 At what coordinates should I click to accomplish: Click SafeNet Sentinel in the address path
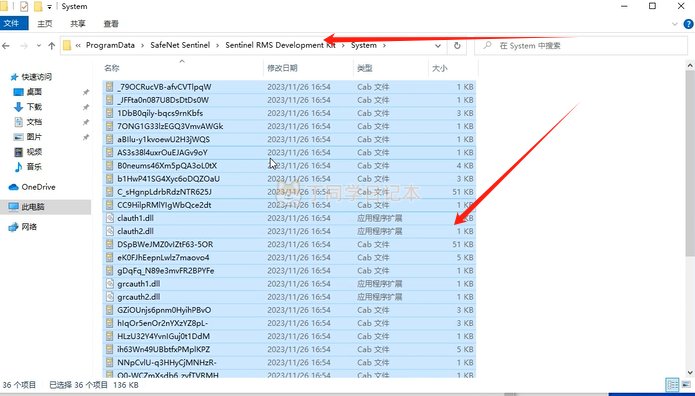click(x=180, y=45)
